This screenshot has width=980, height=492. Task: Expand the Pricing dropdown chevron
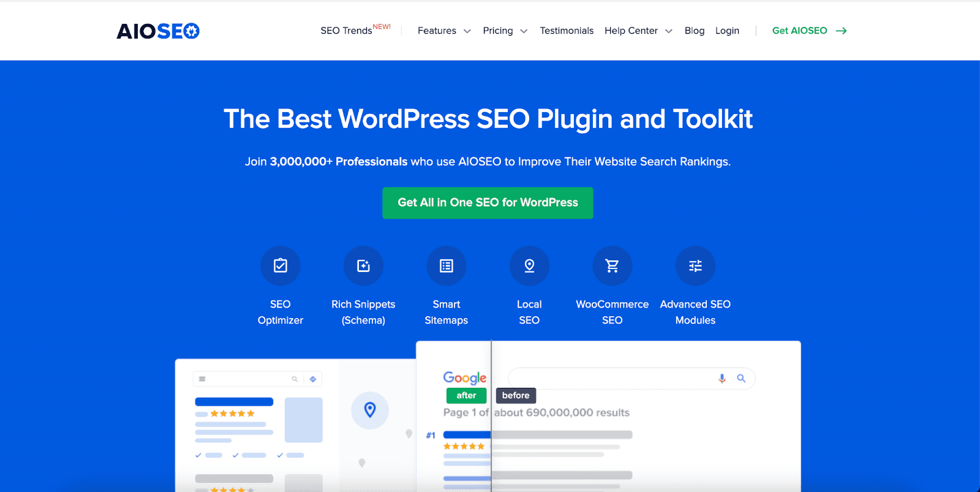[x=524, y=31]
